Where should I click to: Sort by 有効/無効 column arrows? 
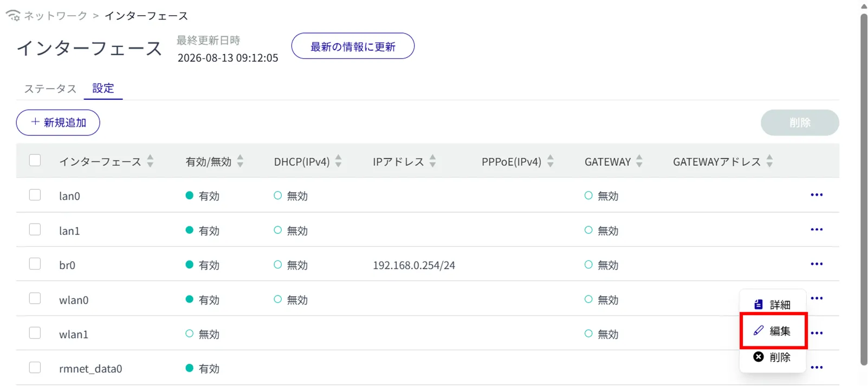click(x=240, y=161)
